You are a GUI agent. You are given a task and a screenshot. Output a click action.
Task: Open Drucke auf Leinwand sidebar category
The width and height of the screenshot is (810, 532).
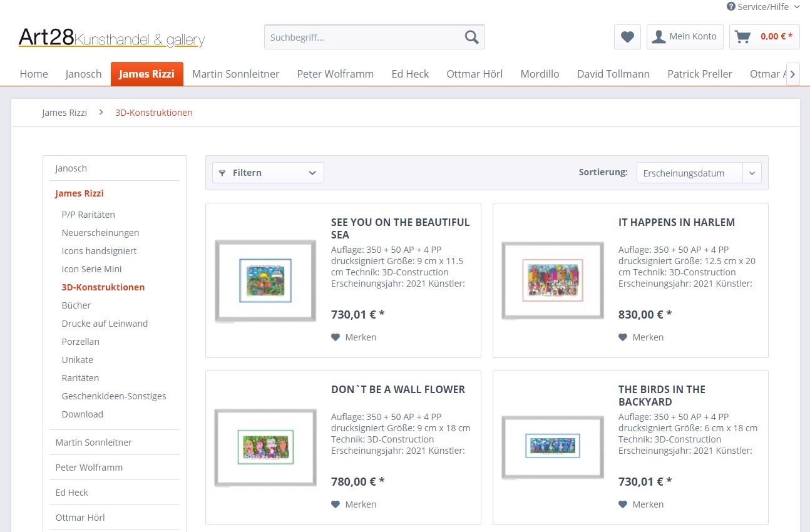tap(105, 324)
